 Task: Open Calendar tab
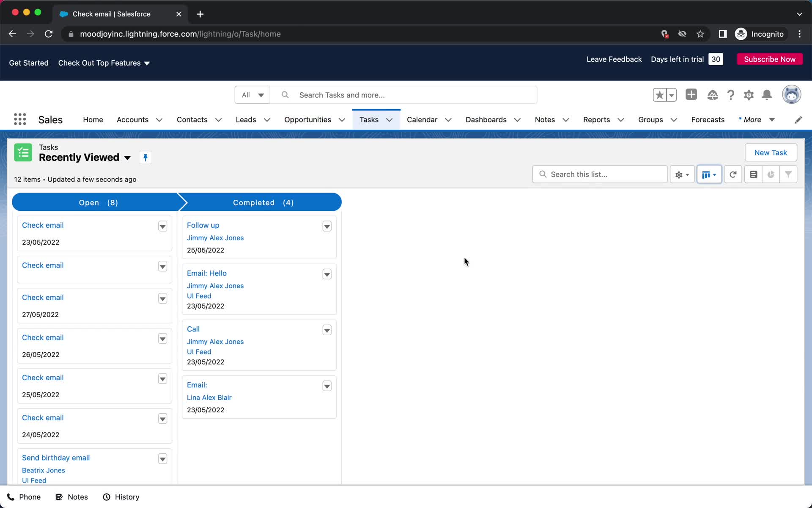422,120
